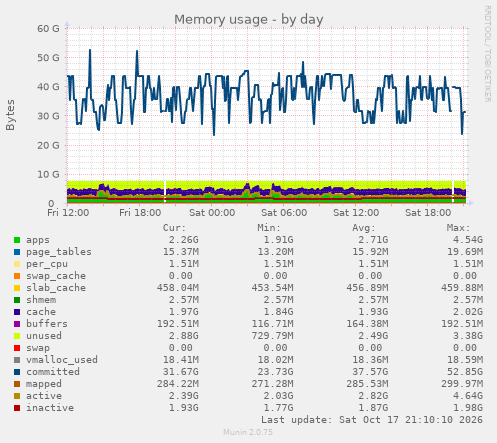Click the per_cpu pale yellow legend swatch
The width and height of the screenshot is (497, 443).
[x=17, y=264]
